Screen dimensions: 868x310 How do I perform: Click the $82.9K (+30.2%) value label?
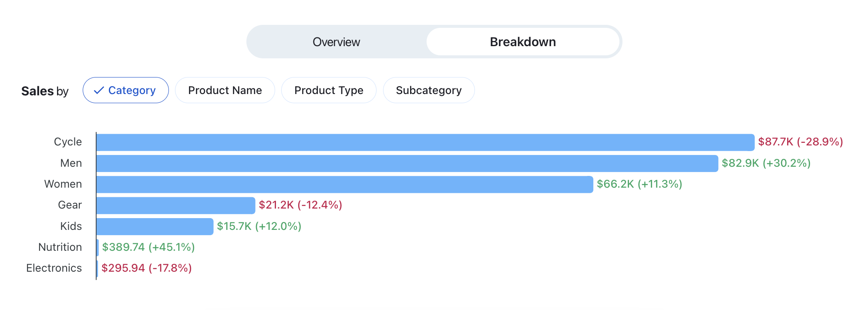(x=766, y=163)
